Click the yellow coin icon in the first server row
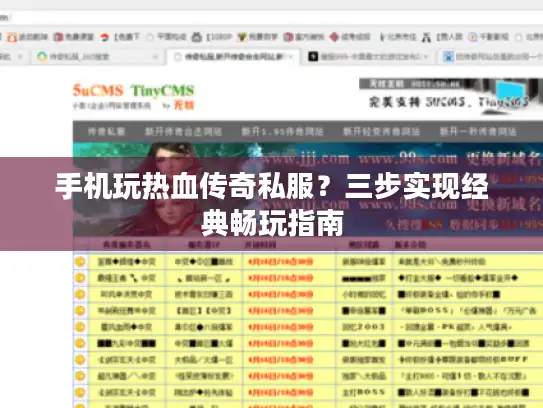The image size is (543, 408). (80, 262)
